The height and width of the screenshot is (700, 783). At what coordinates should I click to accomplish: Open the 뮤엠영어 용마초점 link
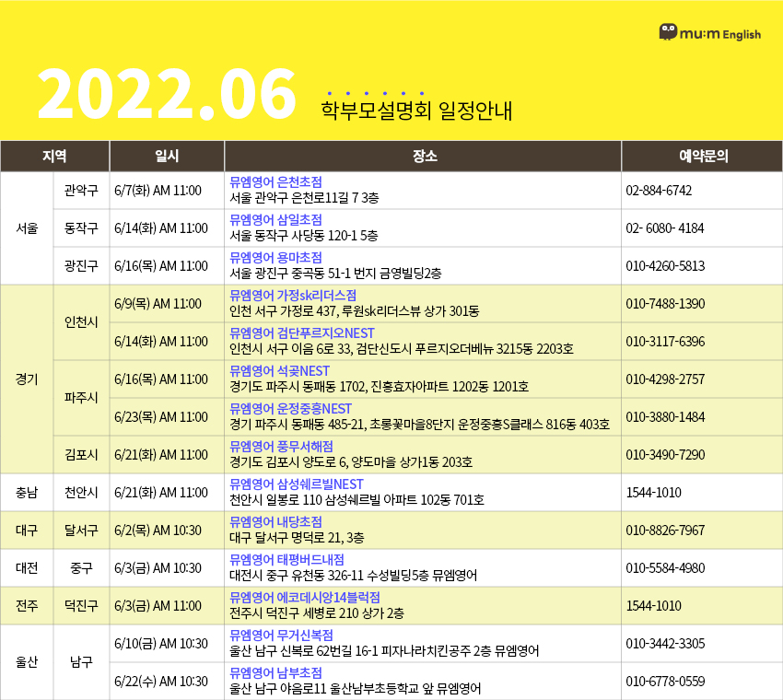pos(275,258)
